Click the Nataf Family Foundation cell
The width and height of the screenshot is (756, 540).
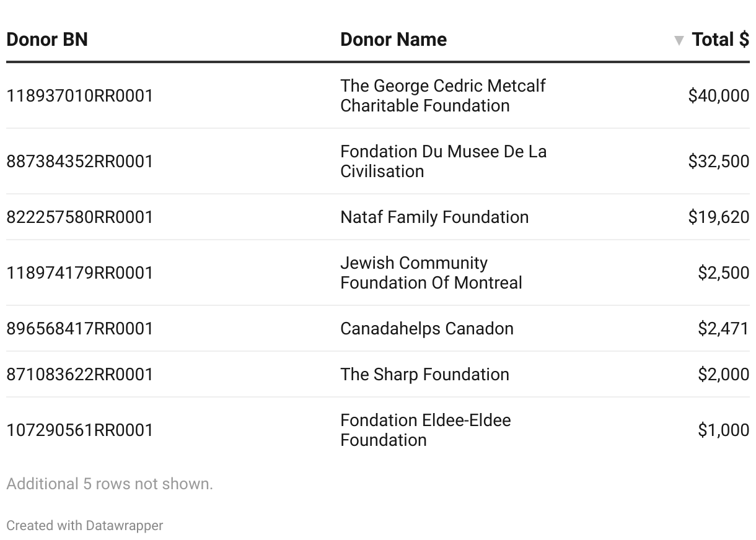point(434,217)
